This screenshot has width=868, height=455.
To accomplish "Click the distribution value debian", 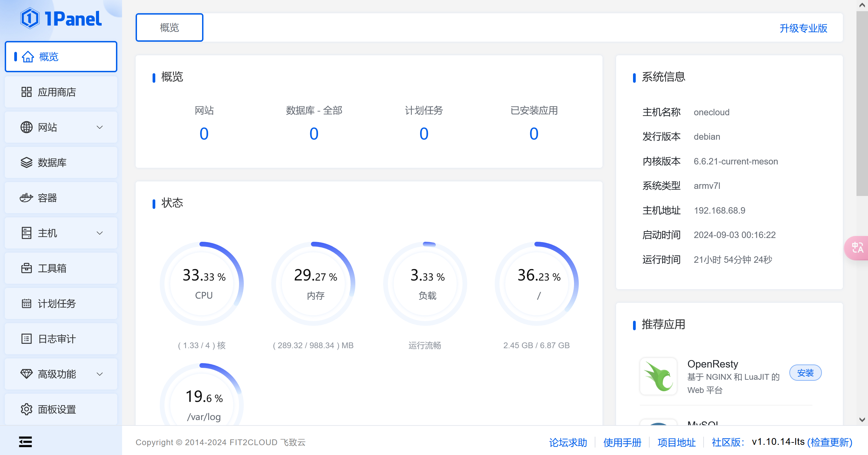I will pyautogui.click(x=707, y=137).
